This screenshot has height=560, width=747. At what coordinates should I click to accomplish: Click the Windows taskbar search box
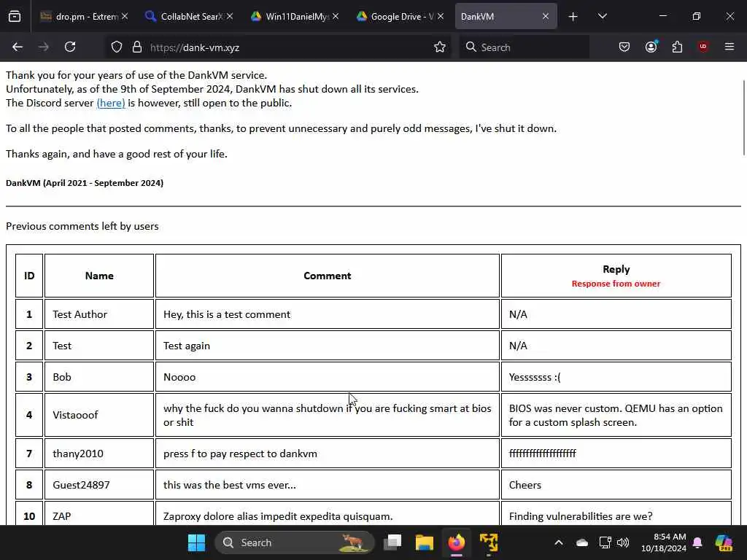[x=295, y=542]
